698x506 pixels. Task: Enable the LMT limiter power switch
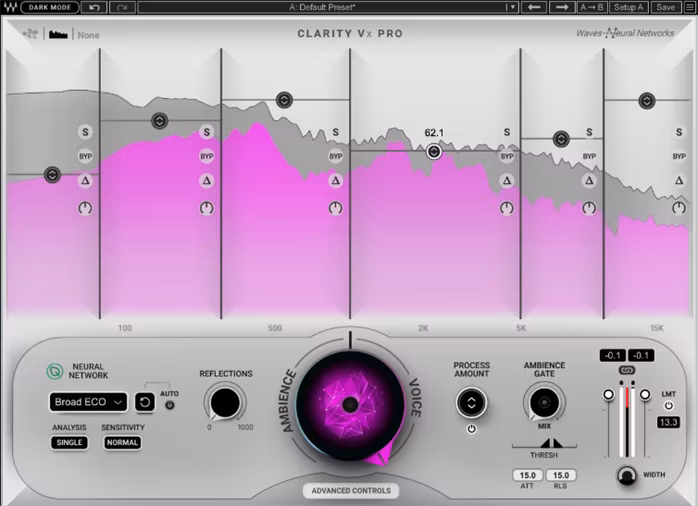[x=669, y=406]
